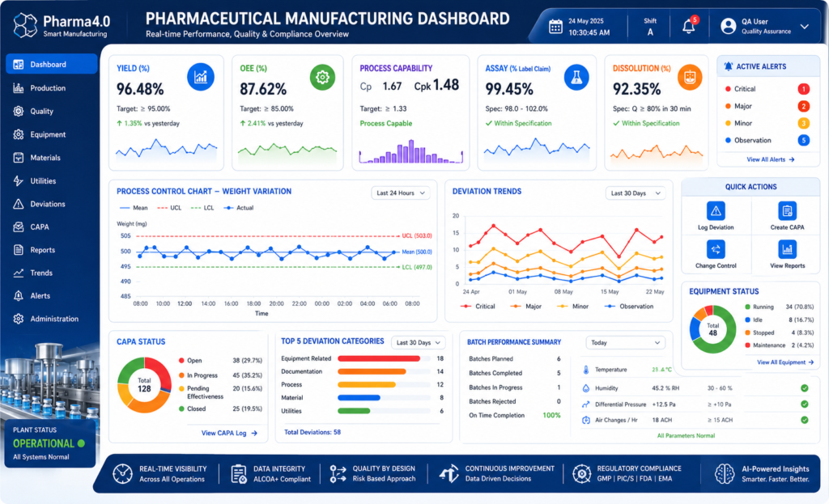The height and width of the screenshot is (504, 829).
Task: Click the View Reports chart icon
Action: [x=787, y=249]
